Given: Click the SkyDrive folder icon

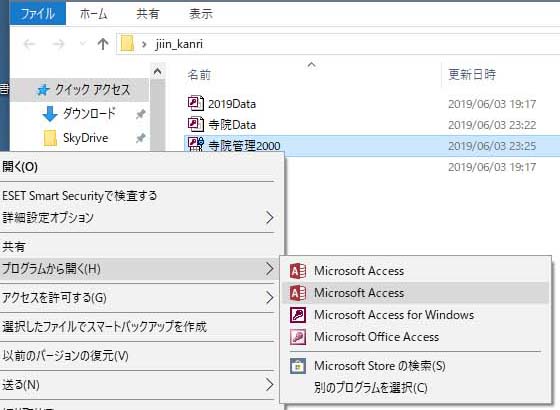Looking at the screenshot, I should 50,138.
